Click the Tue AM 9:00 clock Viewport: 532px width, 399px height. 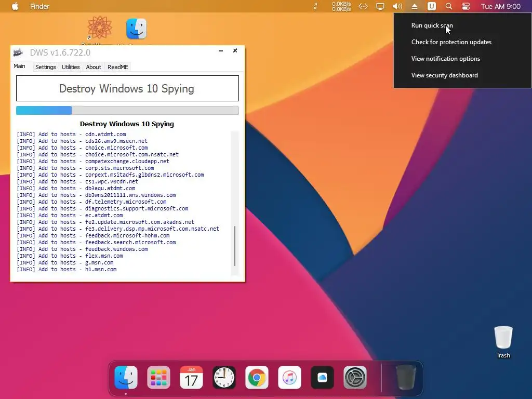point(500,6)
